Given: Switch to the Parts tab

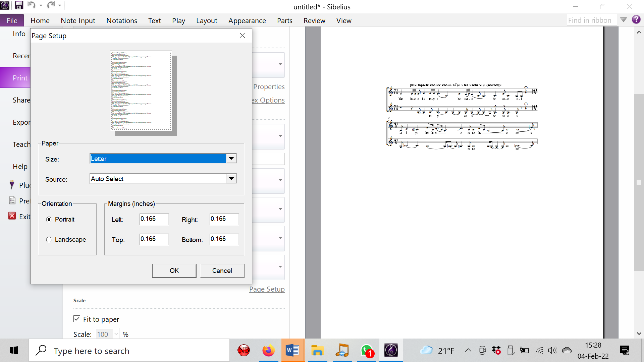Looking at the screenshot, I should coord(284,20).
